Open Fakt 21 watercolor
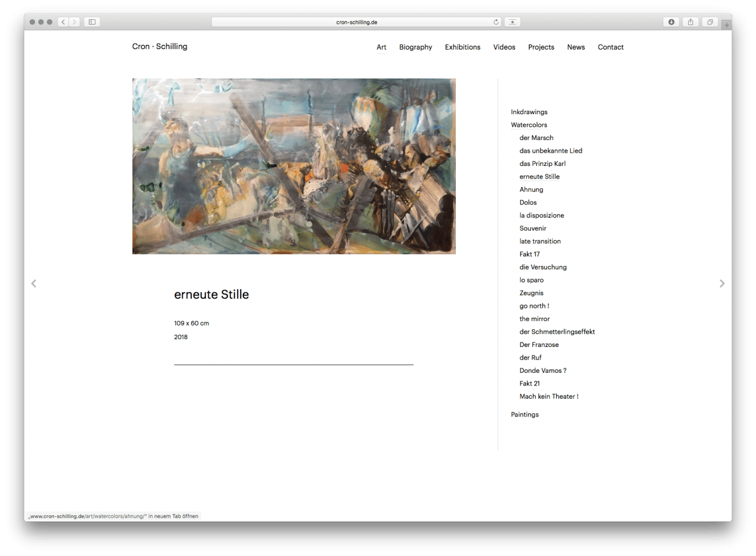Viewport: 756px width, 556px height. coord(529,383)
